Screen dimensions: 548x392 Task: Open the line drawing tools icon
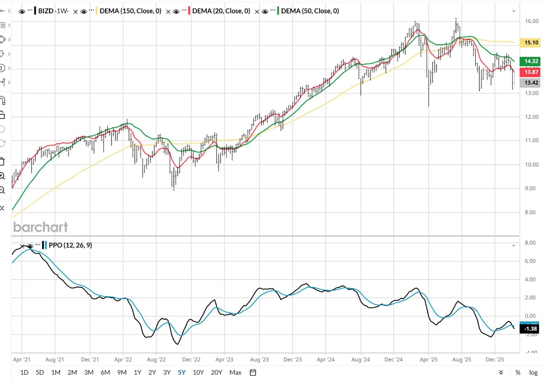coord(2,11)
